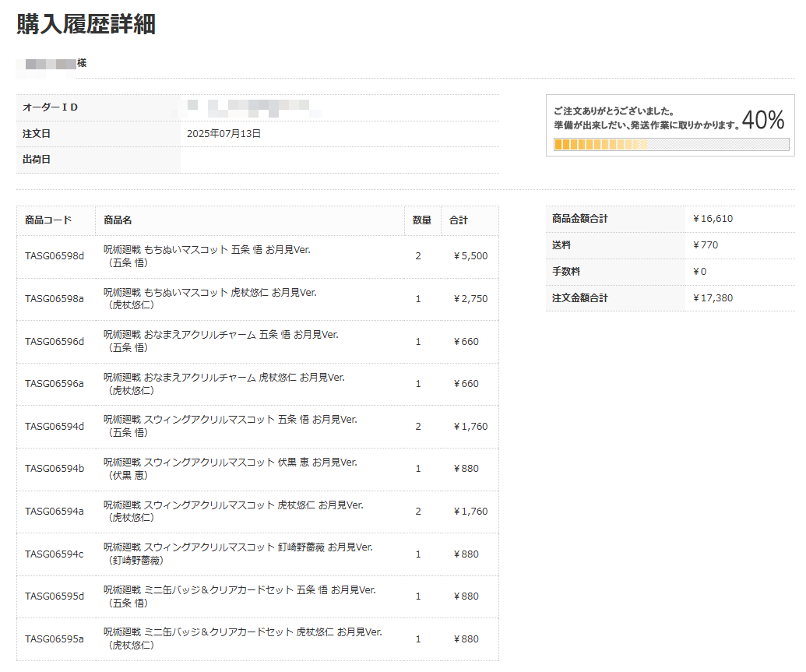This screenshot has width=806, height=672.
Task: Click quantity 2 in the TASG06594d row
Action: click(x=418, y=426)
